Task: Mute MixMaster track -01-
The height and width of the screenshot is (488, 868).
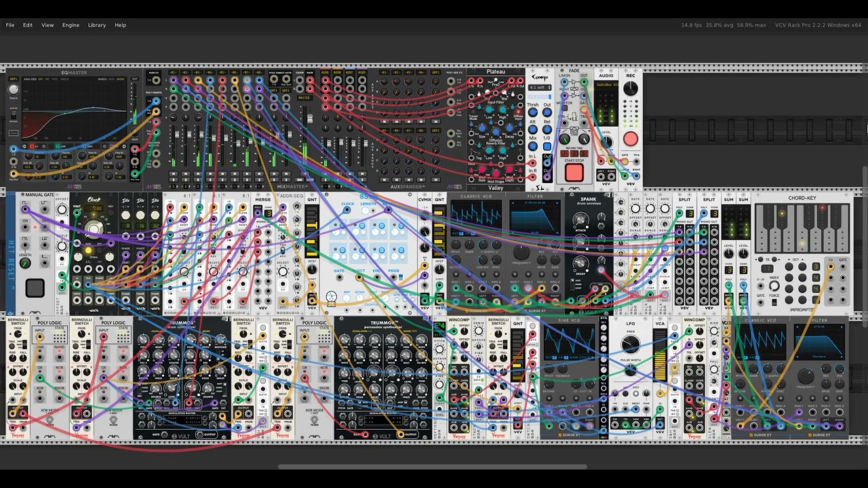Action: (173, 175)
